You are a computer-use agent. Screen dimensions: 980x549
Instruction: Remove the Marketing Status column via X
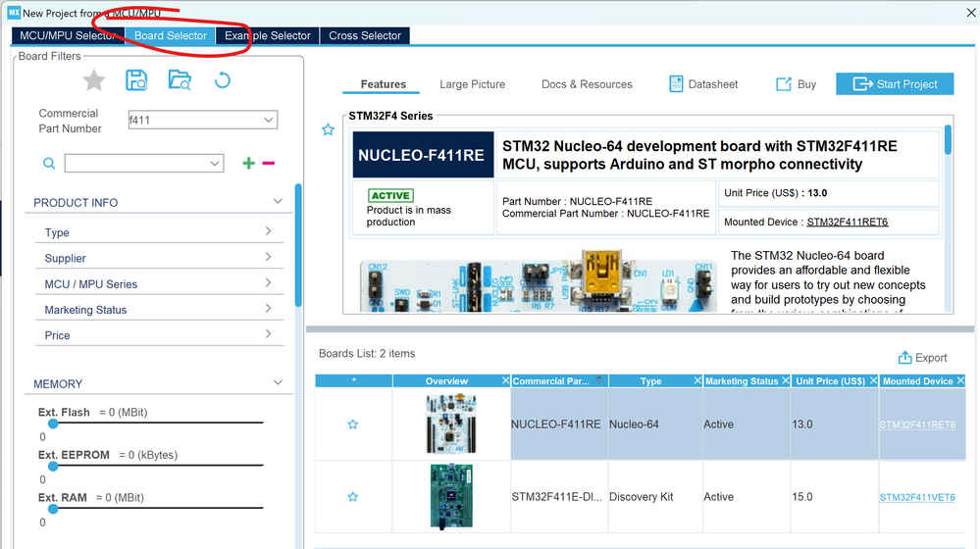pyautogui.click(x=786, y=380)
